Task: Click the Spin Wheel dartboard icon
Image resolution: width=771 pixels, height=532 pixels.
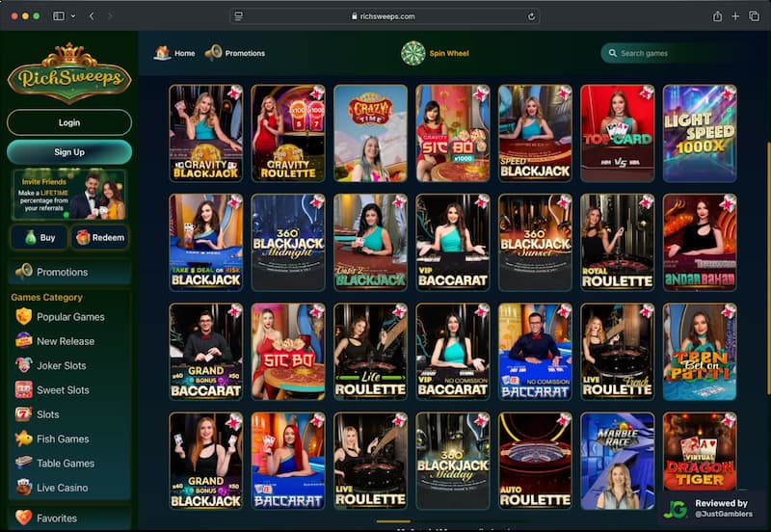Action: pyautogui.click(x=413, y=53)
